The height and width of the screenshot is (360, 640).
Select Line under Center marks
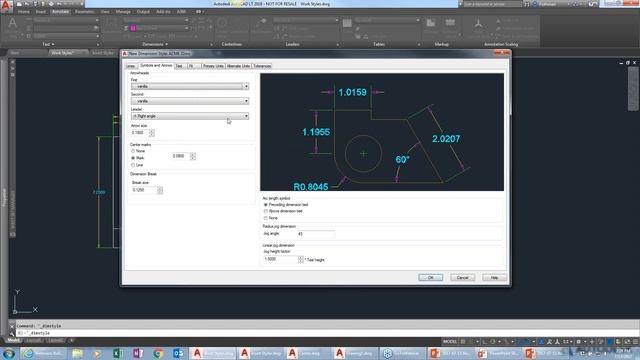point(133,165)
